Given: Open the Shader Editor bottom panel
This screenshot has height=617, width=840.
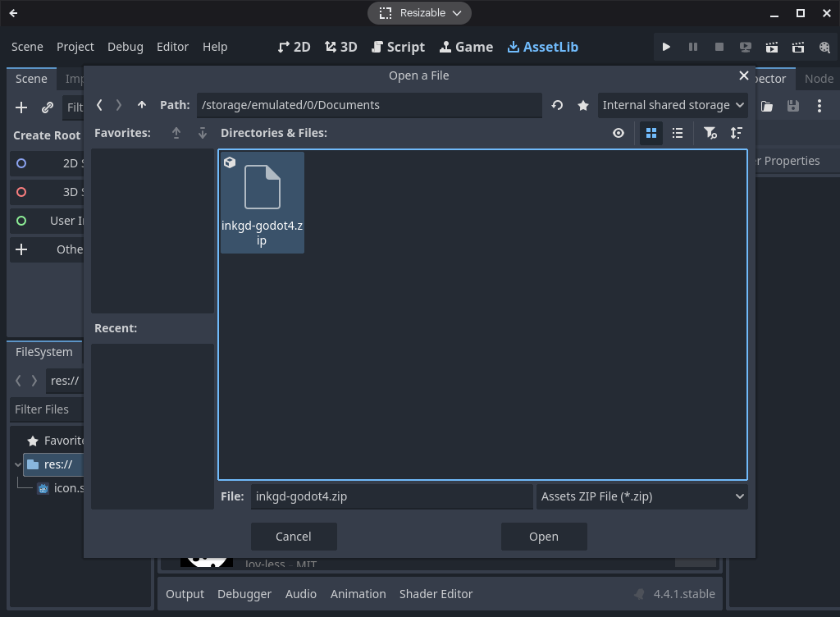Looking at the screenshot, I should coord(436,594).
